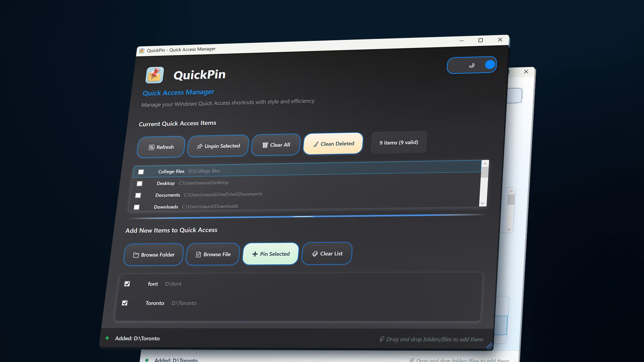Click the Browse Folder folder icon
Screen dimensions: 644x362
136,255
